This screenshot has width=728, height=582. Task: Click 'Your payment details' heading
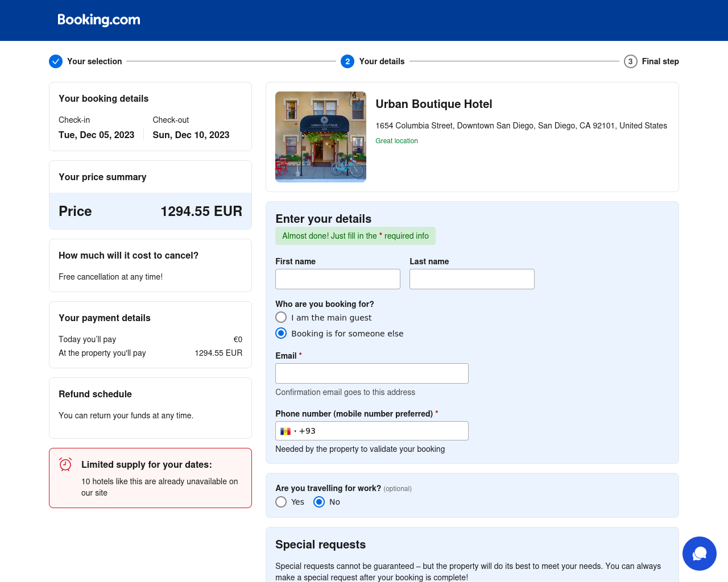pyautogui.click(x=105, y=318)
